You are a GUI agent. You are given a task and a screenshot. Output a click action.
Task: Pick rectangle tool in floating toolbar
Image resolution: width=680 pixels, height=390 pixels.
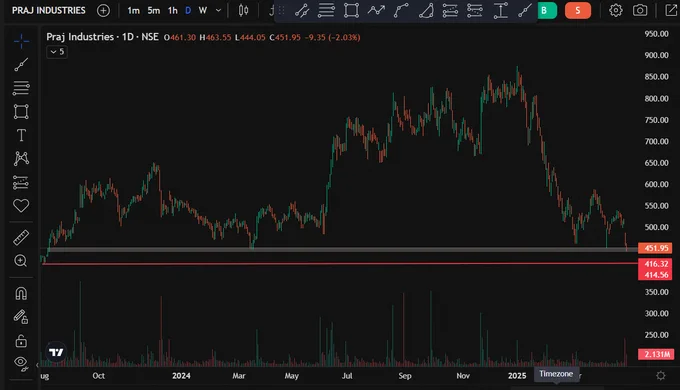[351, 10]
